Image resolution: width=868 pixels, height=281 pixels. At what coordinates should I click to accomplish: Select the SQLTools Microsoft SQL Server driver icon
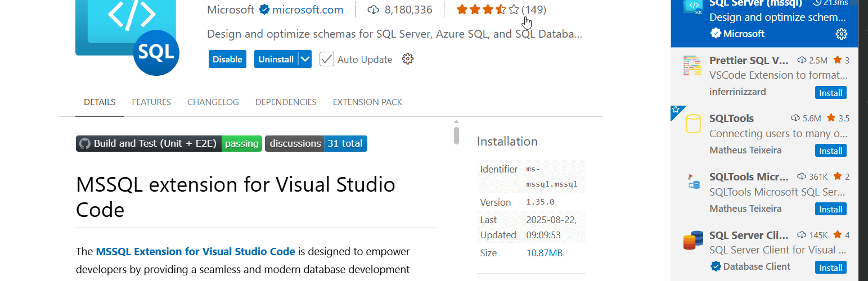[692, 182]
